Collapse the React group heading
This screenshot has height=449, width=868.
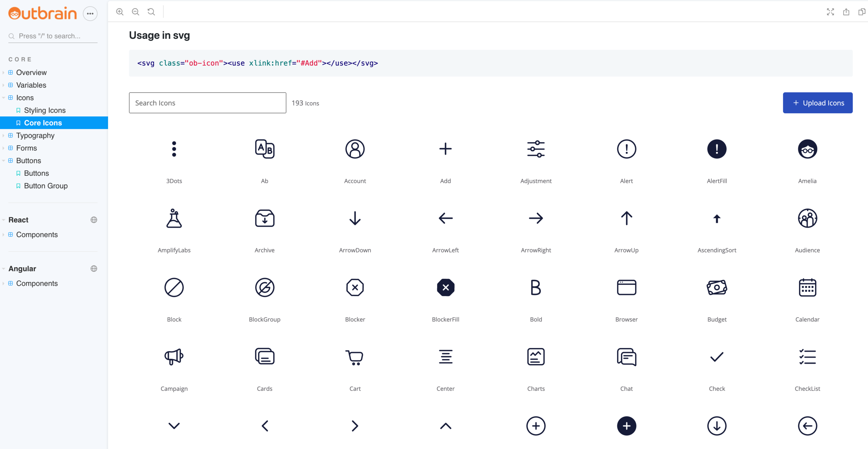(x=18, y=220)
